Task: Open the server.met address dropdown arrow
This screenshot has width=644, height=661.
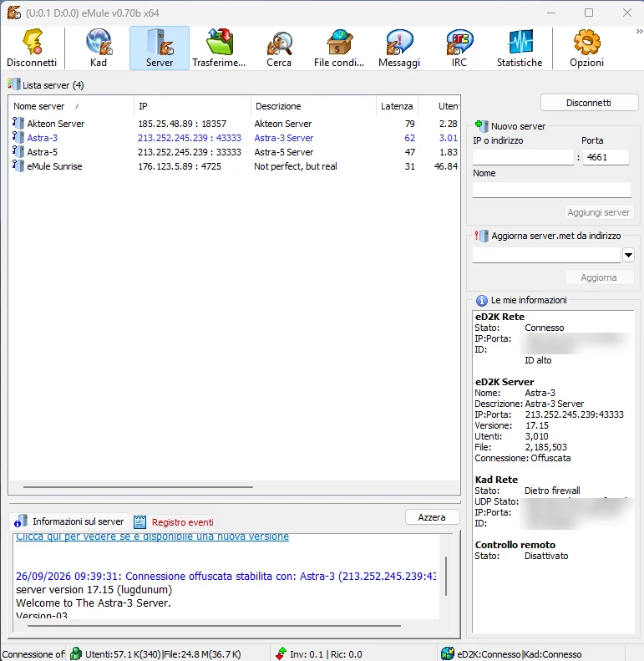Action: (x=628, y=255)
